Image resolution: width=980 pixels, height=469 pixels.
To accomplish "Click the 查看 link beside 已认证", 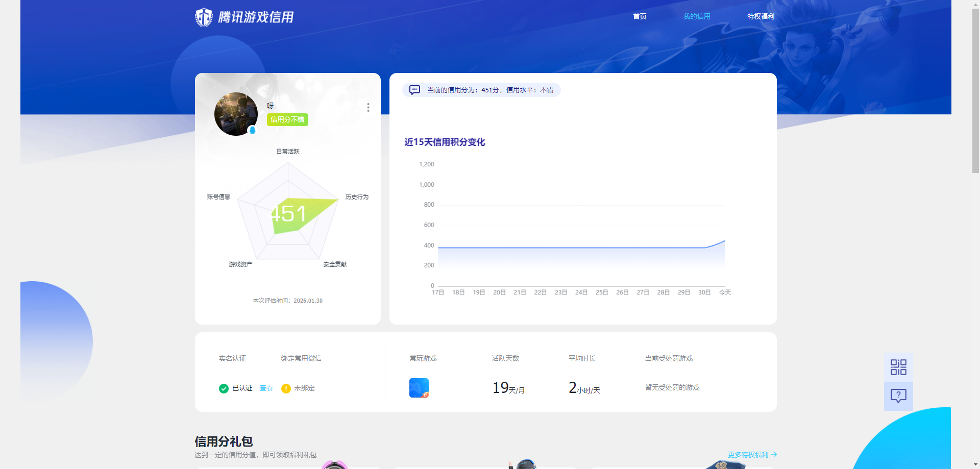I will 266,388.
